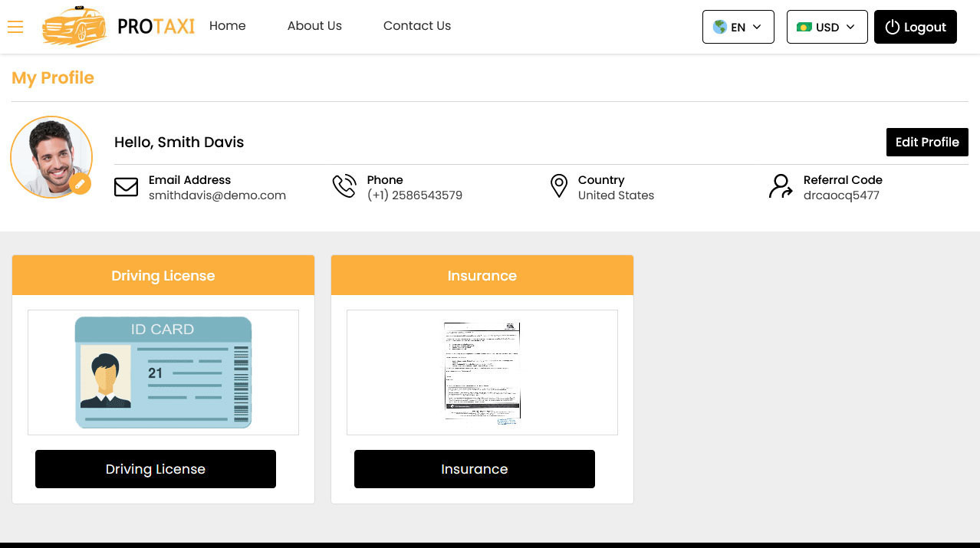This screenshot has height=548, width=980.
Task: Expand the language selector chevron arrow
Action: (758, 27)
